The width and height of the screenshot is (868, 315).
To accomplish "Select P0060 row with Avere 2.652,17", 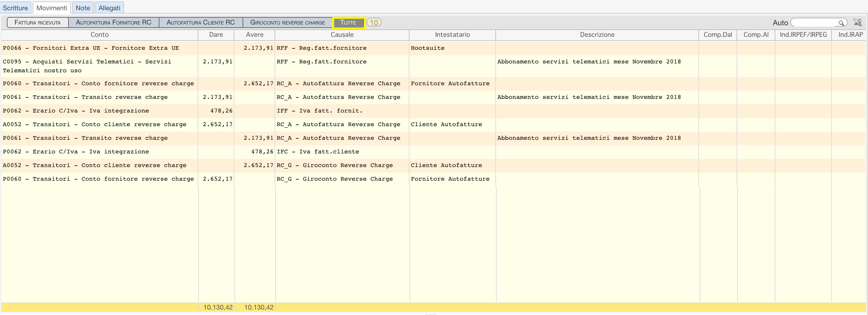I will tap(433, 84).
